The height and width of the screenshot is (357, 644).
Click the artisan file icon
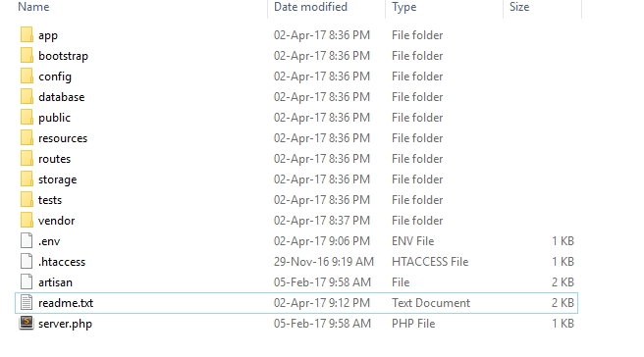[x=27, y=281]
